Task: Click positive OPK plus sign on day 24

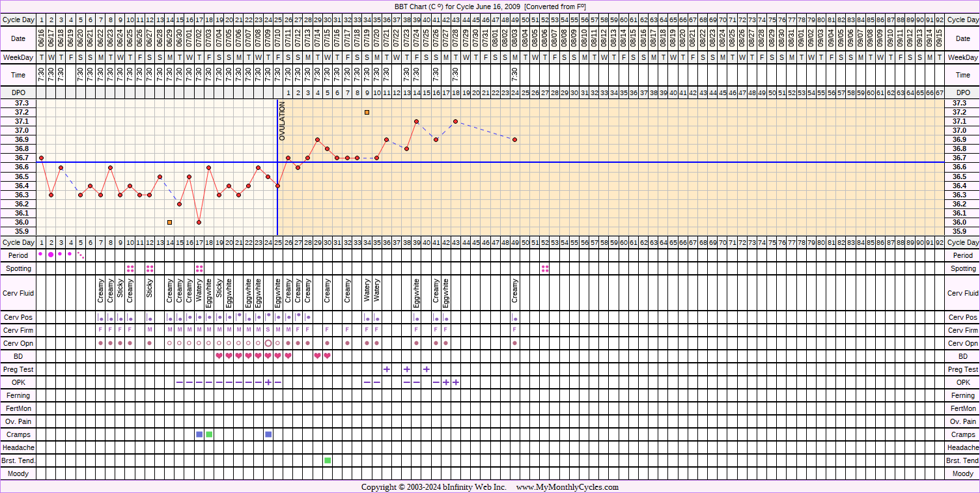Action: pos(268,382)
